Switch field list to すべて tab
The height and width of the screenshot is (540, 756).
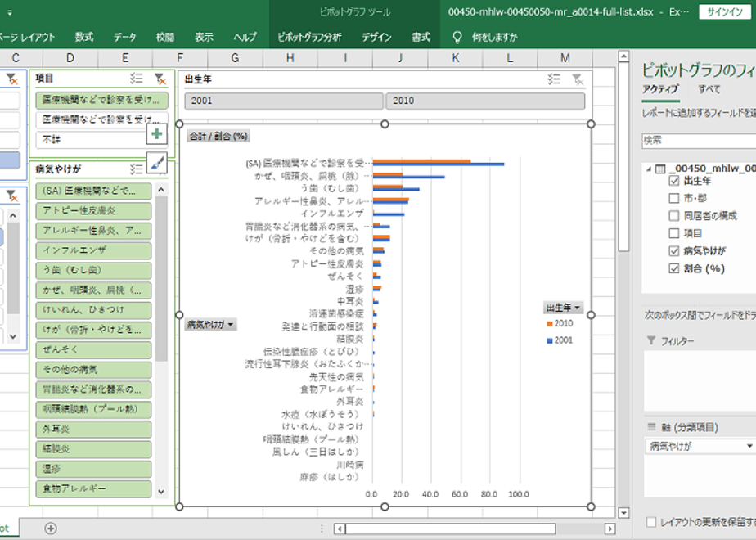[x=709, y=89]
